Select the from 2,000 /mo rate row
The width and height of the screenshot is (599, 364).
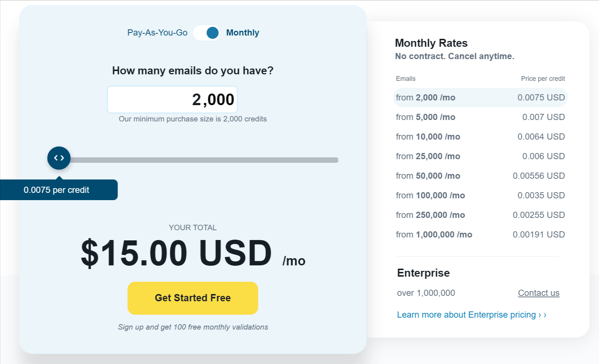(480, 98)
